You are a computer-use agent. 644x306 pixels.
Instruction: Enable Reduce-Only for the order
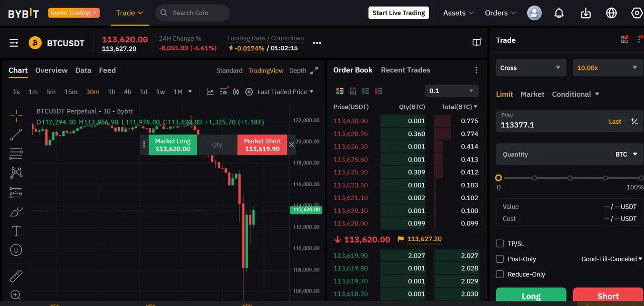(x=500, y=274)
